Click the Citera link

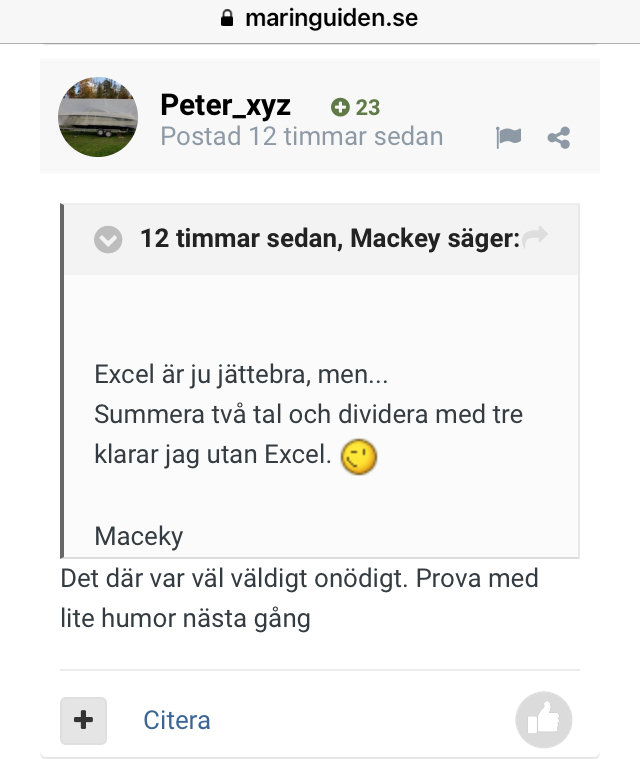click(x=177, y=720)
